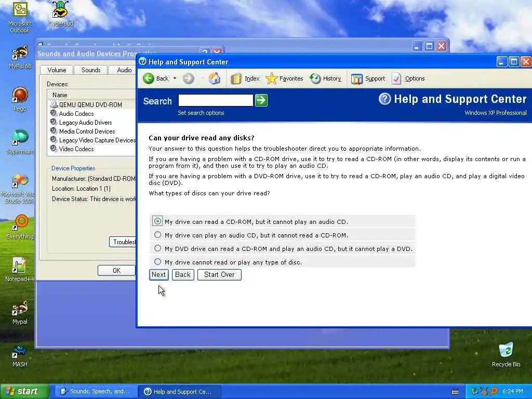
Task: Click OK in Sounds and Audio Devices dialog
Action: click(116, 270)
